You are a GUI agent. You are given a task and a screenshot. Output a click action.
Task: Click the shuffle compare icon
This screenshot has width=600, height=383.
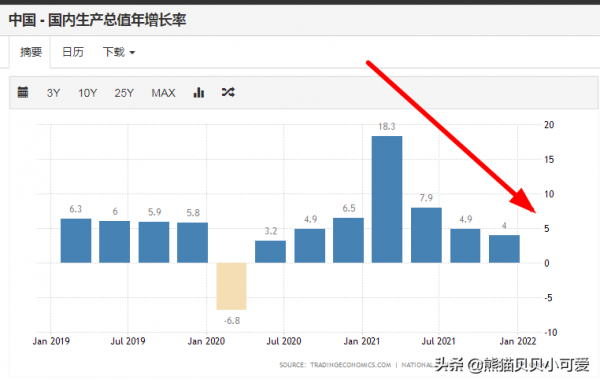click(x=228, y=92)
